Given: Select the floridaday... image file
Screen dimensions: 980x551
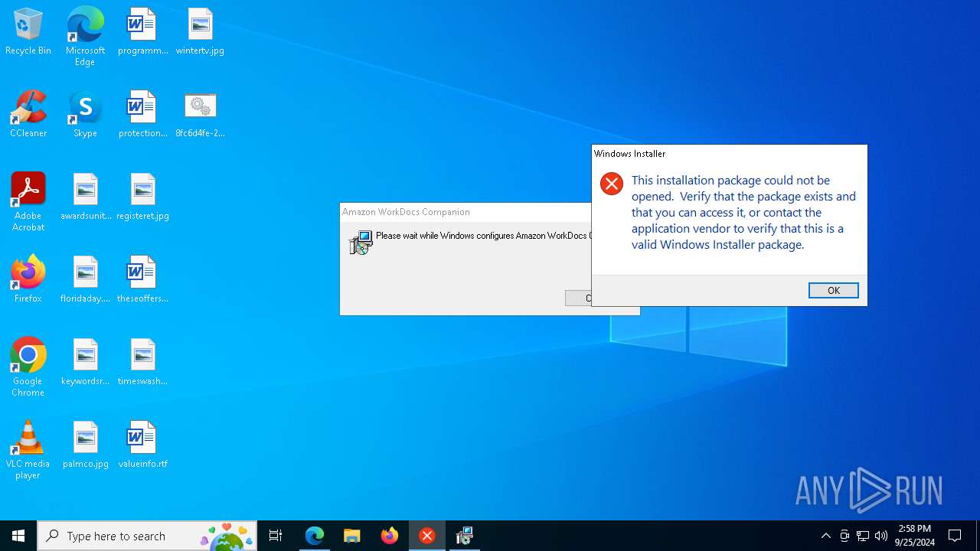Looking at the screenshot, I should pos(85,280).
